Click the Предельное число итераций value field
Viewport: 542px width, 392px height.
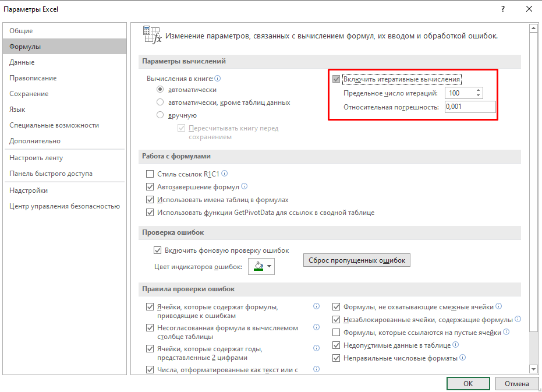(460, 93)
